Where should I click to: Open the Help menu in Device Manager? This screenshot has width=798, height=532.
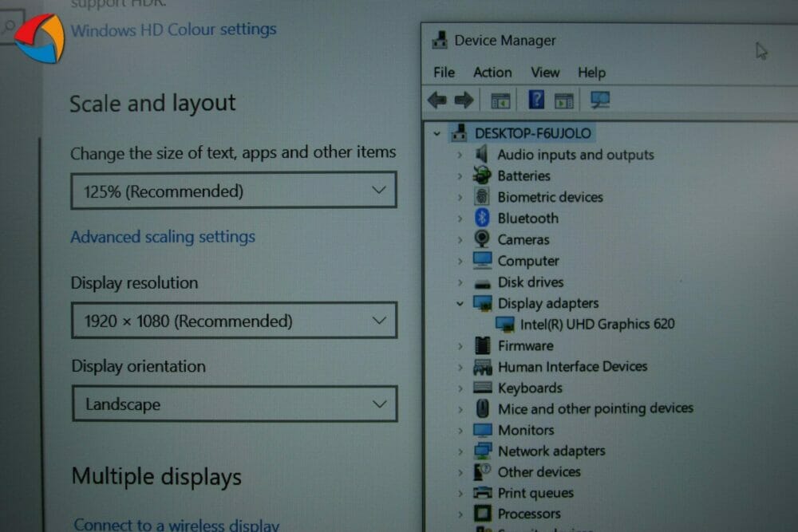(x=591, y=73)
